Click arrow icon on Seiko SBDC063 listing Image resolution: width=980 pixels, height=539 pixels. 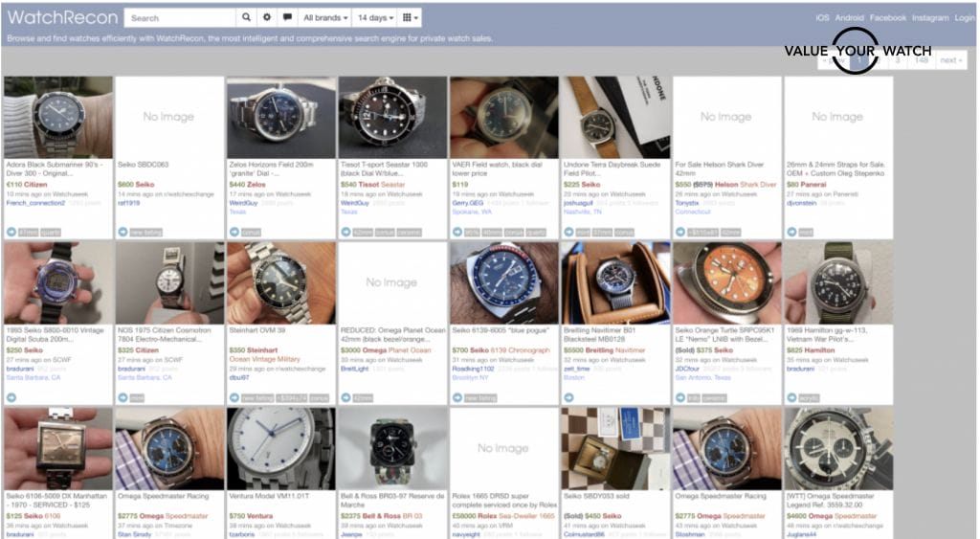click(x=122, y=232)
